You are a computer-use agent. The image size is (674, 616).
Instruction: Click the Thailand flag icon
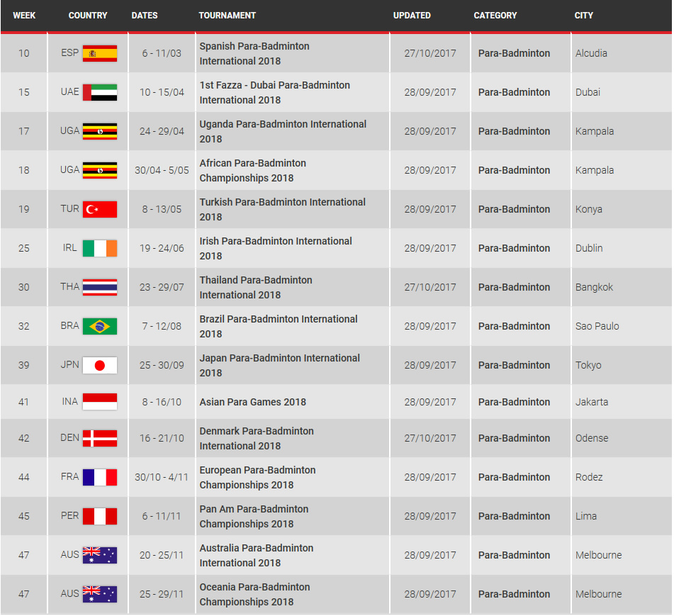click(100, 287)
